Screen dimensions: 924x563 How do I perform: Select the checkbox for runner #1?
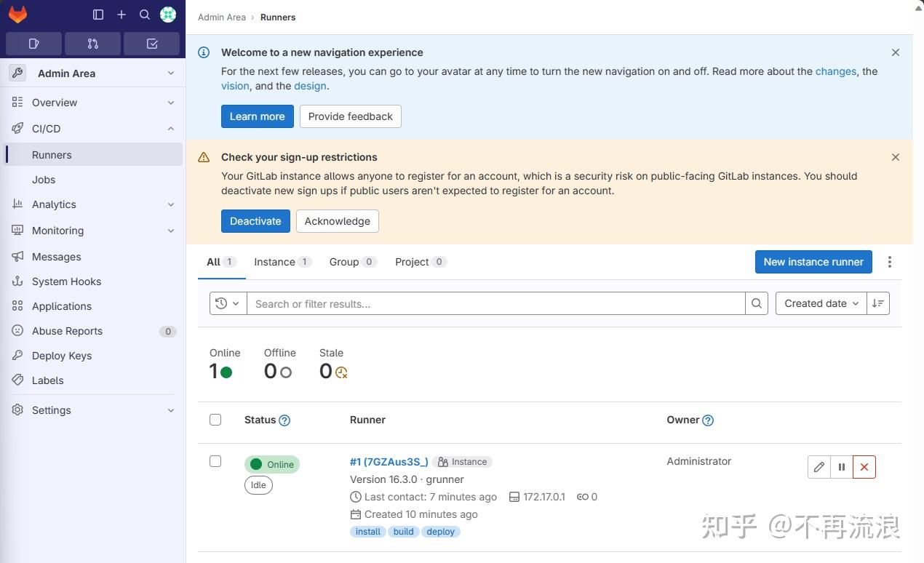[x=215, y=461]
